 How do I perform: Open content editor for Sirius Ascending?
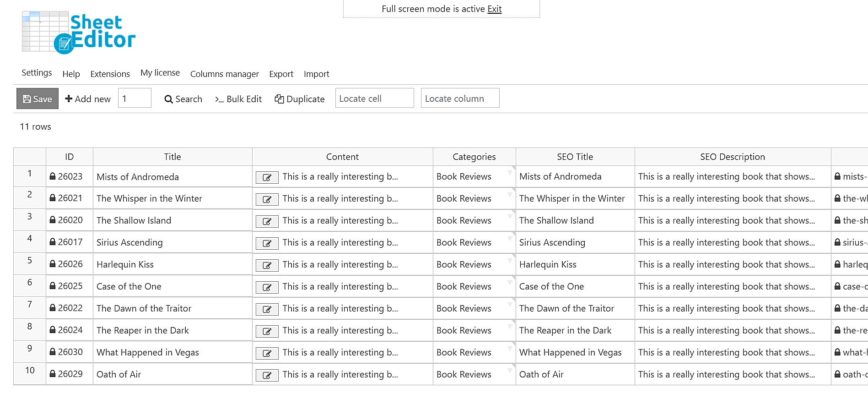coord(267,244)
